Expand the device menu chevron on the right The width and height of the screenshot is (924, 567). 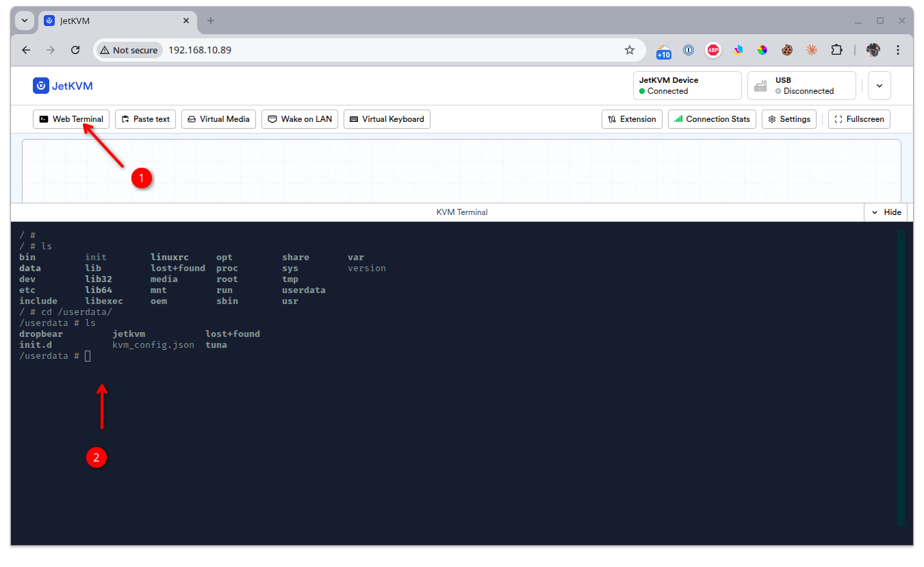[x=879, y=85]
